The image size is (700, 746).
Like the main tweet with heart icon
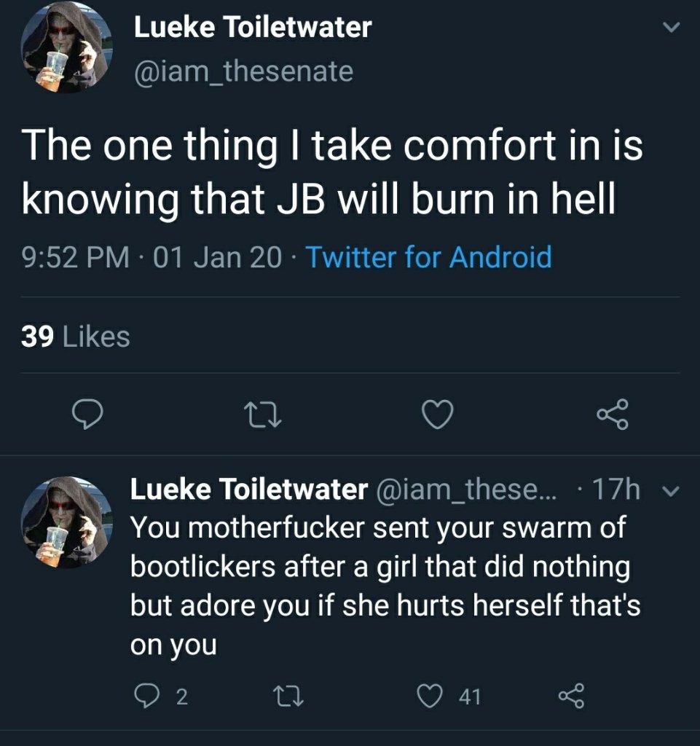click(439, 416)
